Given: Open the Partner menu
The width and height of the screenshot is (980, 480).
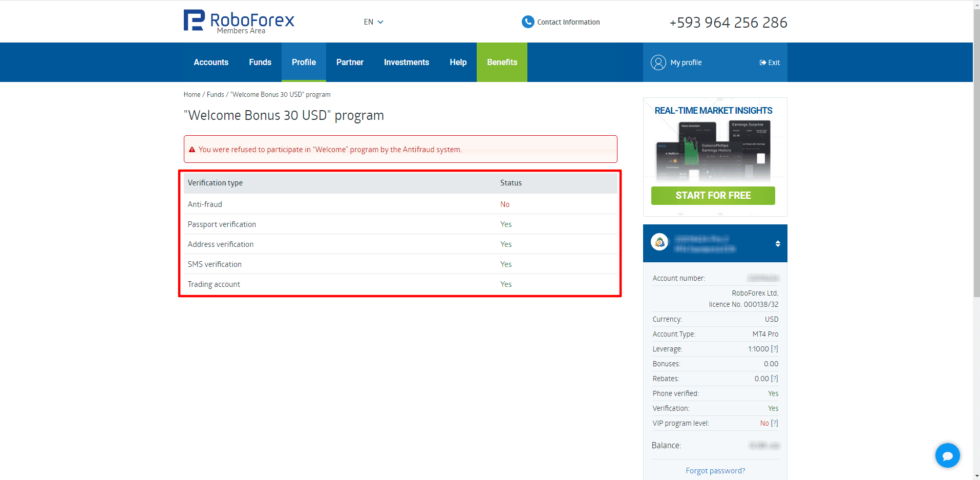Looking at the screenshot, I should (x=350, y=62).
